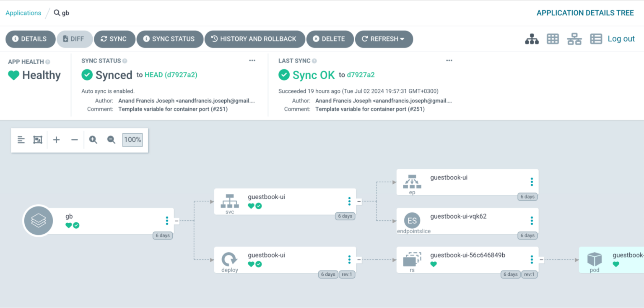Navigate back via the Applications breadcrumb link
The height and width of the screenshot is (308, 644).
(23, 13)
